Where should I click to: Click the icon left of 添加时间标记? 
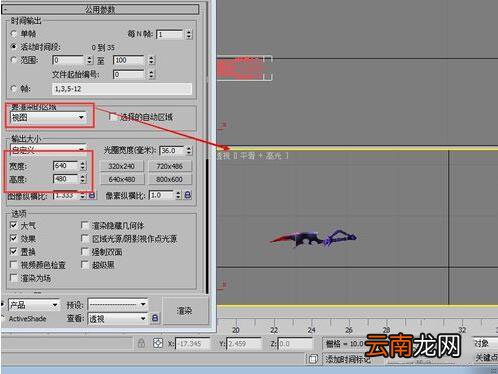(x=313, y=359)
